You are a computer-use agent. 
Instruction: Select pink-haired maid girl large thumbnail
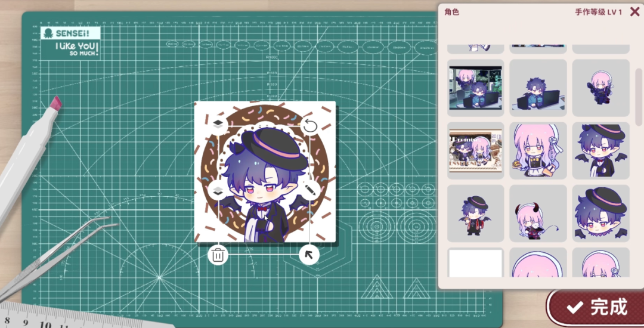tap(538, 151)
